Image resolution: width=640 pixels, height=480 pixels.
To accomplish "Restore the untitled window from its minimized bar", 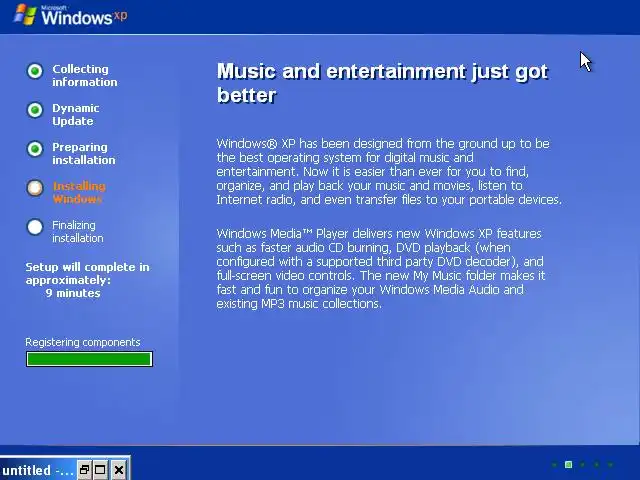I will coord(84,470).
